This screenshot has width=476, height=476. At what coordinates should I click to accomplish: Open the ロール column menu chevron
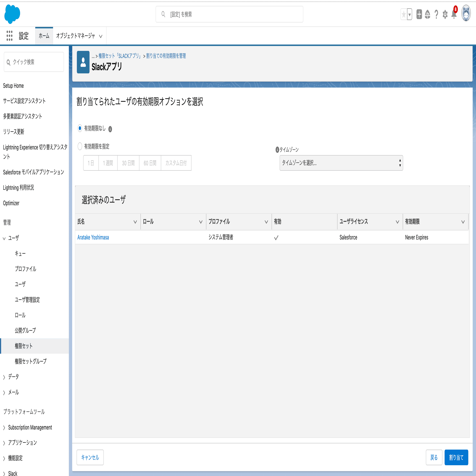(201, 222)
